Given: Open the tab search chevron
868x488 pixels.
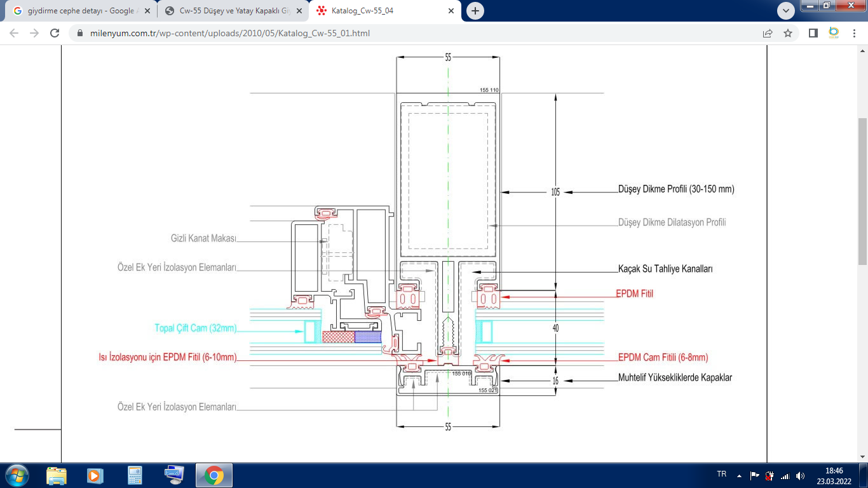Looking at the screenshot, I should [x=785, y=11].
